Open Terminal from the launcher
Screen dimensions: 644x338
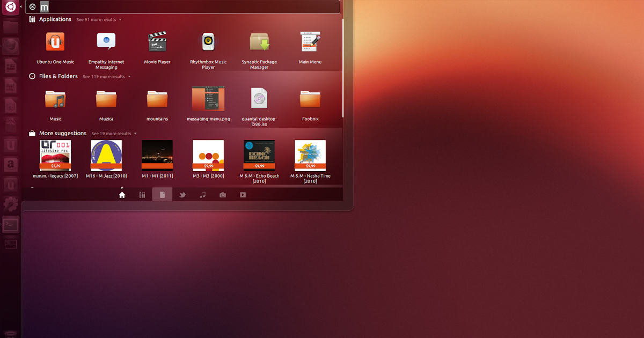click(11, 224)
